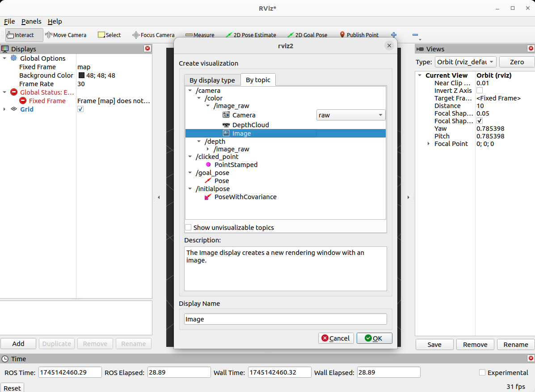Toggle the Invert Z Axis checkbox

pyautogui.click(x=480, y=90)
